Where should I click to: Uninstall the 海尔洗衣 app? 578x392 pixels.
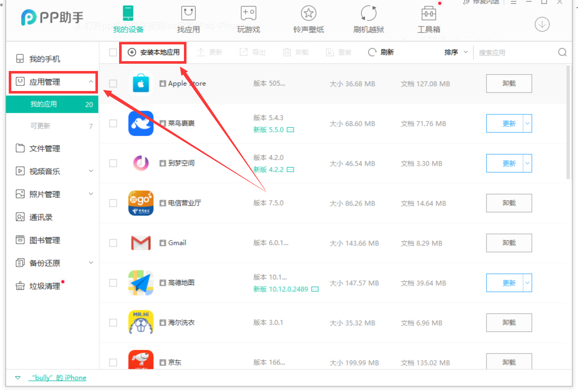pos(509,322)
